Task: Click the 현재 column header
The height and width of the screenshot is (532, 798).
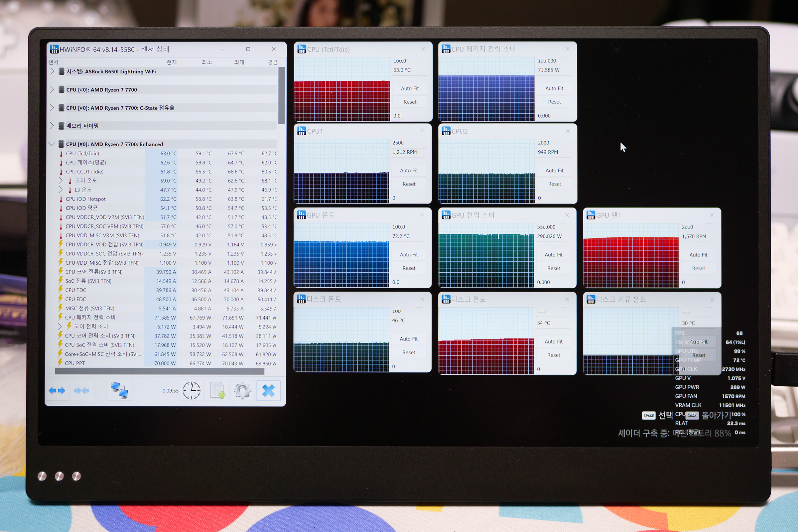Action: pos(171,62)
